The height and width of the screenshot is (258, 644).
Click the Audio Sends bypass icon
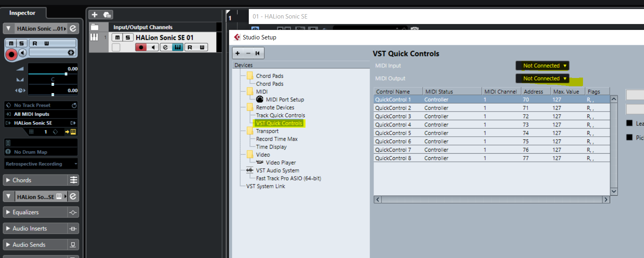coord(73,245)
